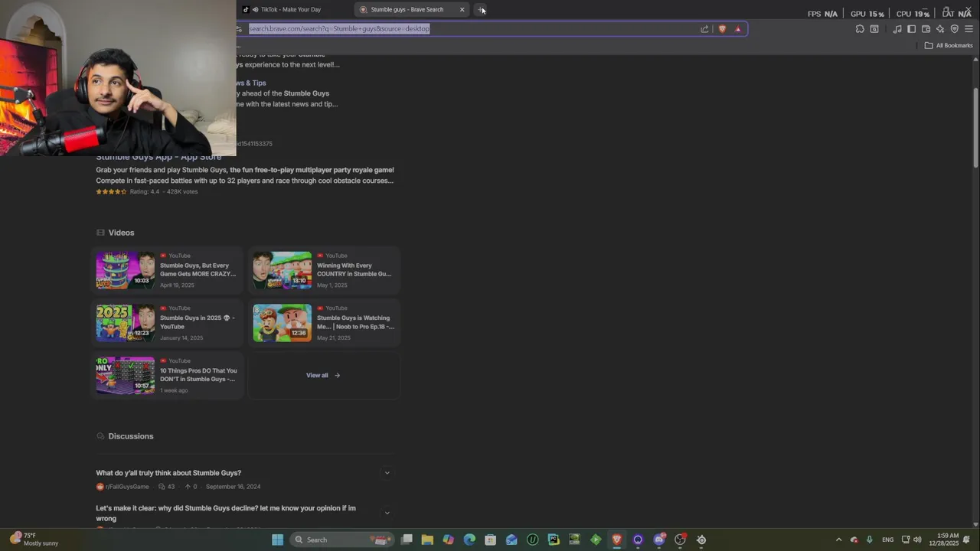Image resolution: width=980 pixels, height=551 pixels.
Task: Open the Leo AI sparkle icon
Action: [x=940, y=29]
